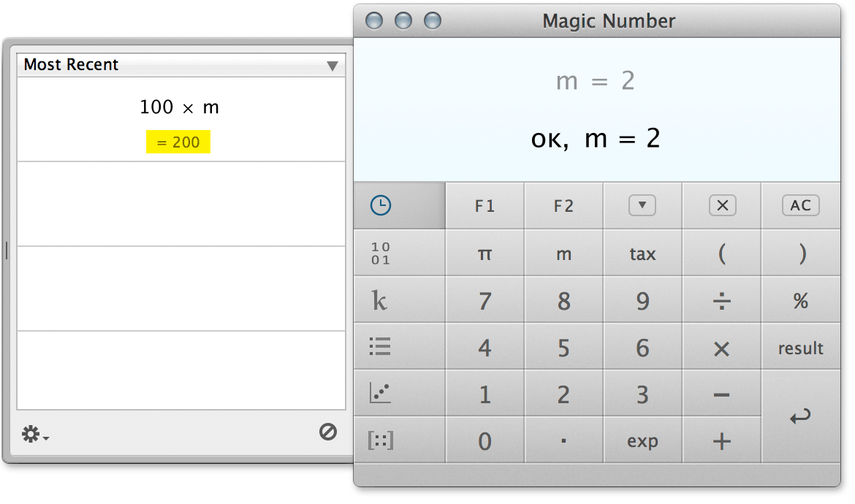This screenshot has height=504, width=855.
Task: Select the highlighted = 200 result
Action: (x=178, y=142)
